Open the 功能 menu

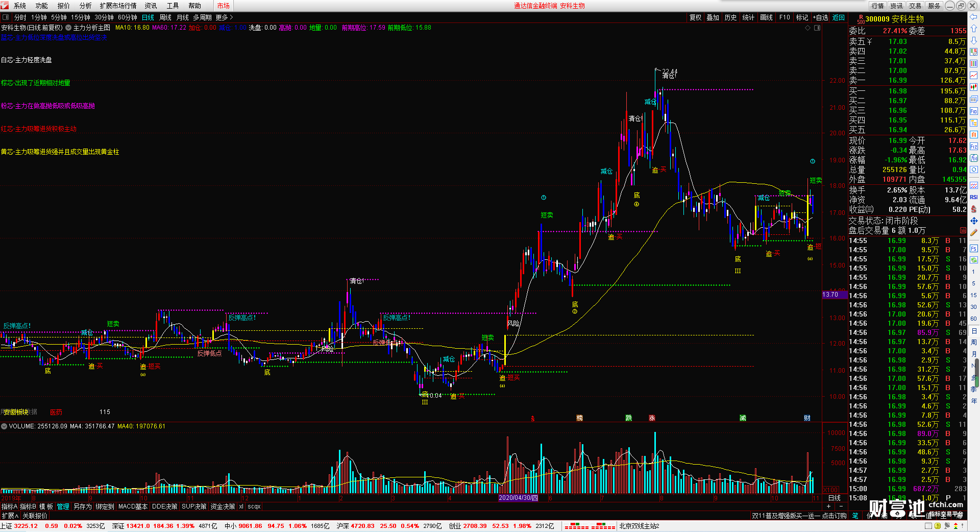[x=41, y=6]
